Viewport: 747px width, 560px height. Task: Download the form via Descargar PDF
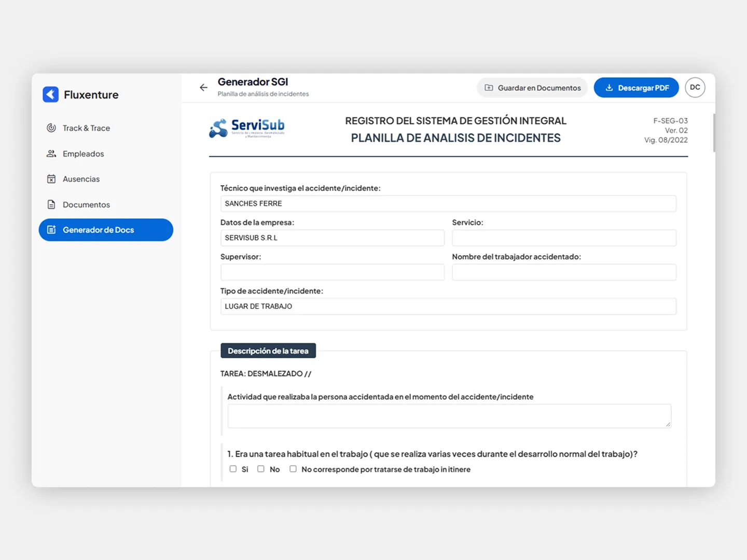click(x=637, y=88)
